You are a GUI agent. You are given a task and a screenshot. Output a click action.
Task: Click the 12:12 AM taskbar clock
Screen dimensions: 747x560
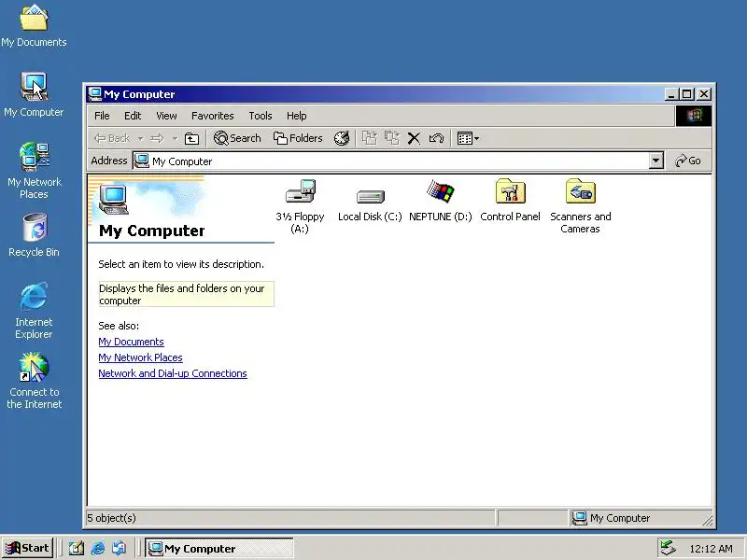[x=711, y=549]
